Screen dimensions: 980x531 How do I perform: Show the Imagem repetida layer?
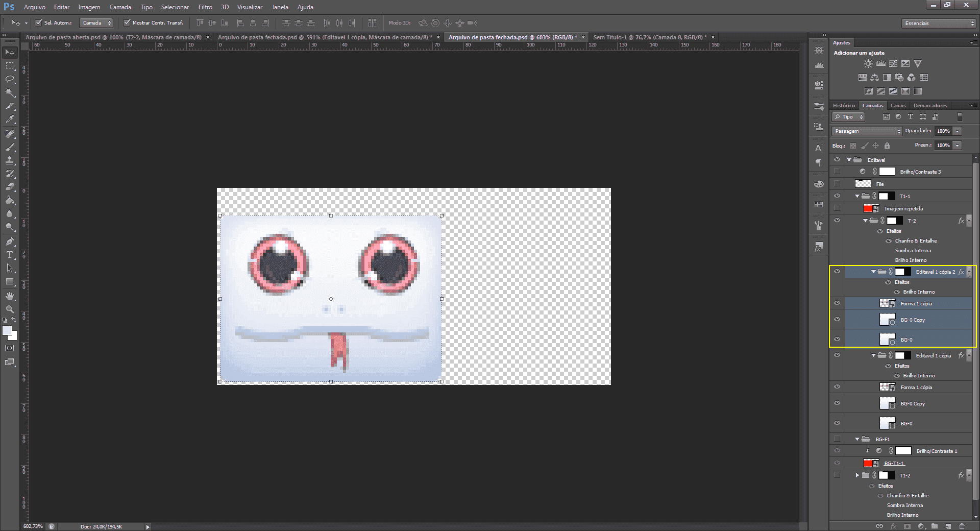point(837,208)
